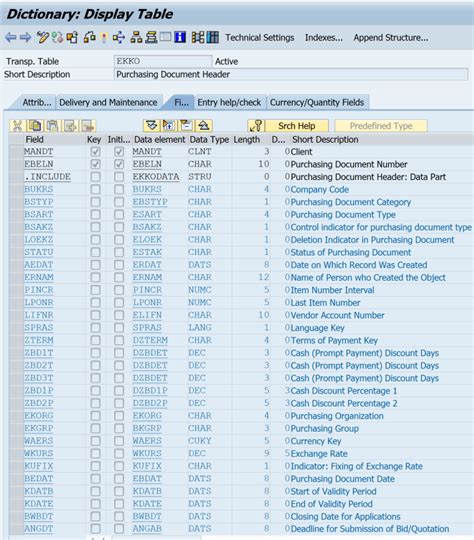Tick the Initial checkbox for BSTYP
474x540 pixels.
pos(119,202)
